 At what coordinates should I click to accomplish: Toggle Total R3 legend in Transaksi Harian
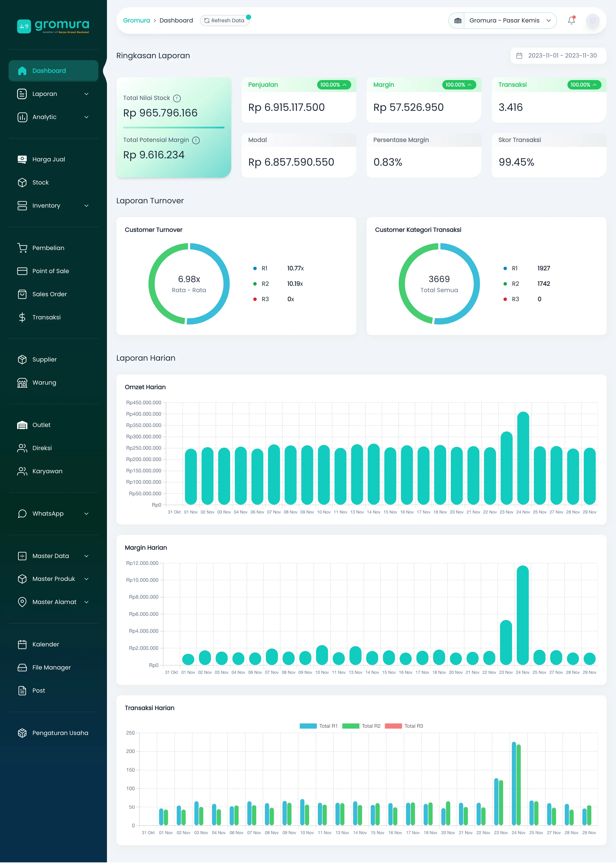pos(404,726)
